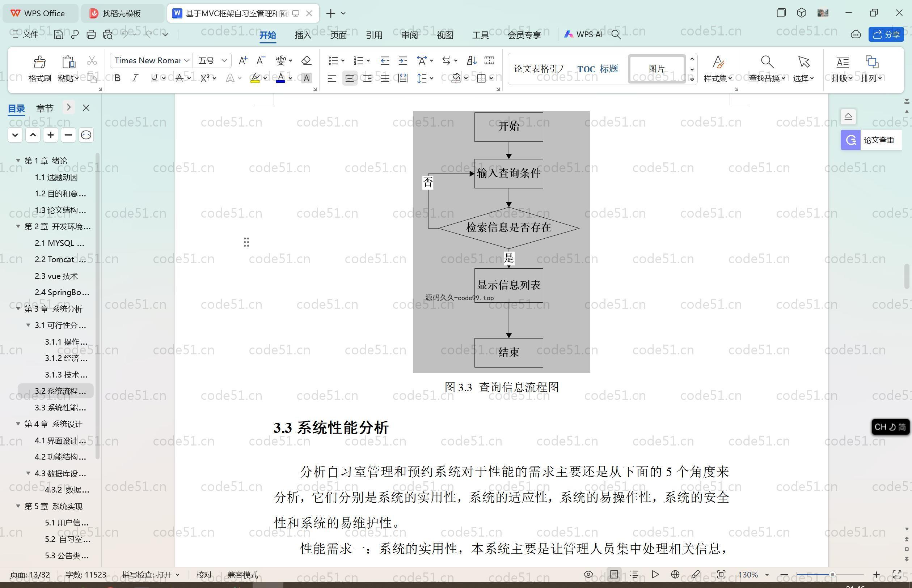Click the Sort text icon

[472, 60]
